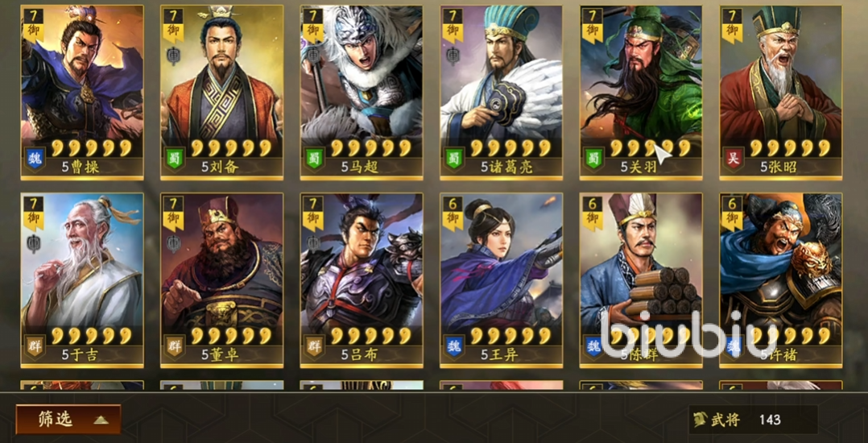Select the 吕布 hero card
This screenshot has height=443, width=868.
point(362,280)
